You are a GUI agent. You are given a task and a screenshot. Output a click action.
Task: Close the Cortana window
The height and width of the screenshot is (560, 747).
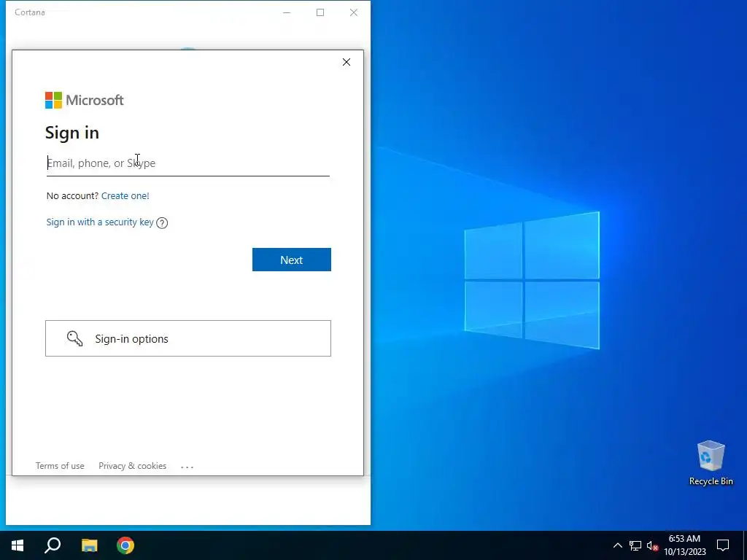coord(354,12)
